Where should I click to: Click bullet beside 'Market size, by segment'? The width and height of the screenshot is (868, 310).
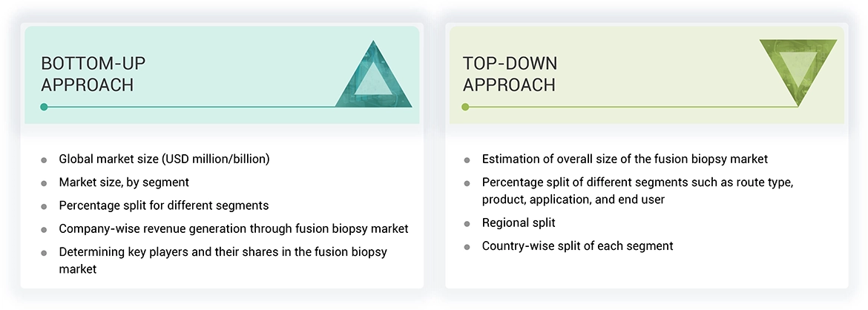point(44,182)
